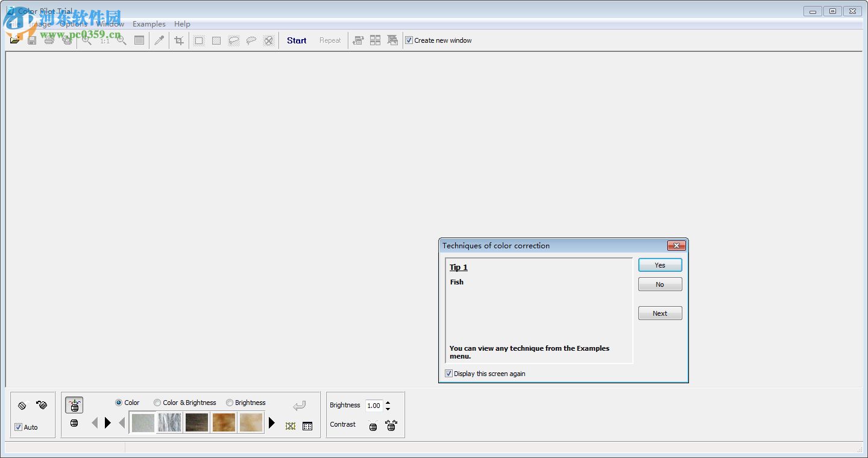Open the Window menu
The width and height of the screenshot is (868, 458).
coord(110,24)
